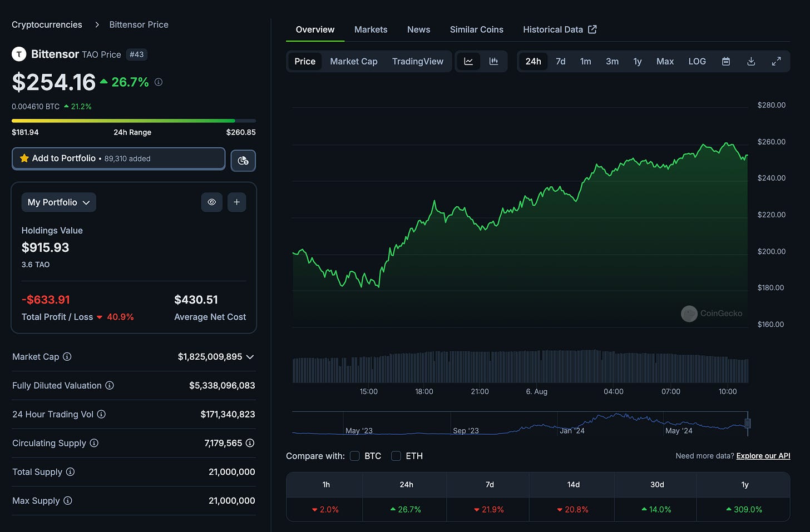Image resolution: width=810 pixels, height=532 pixels.
Task: Click Market Cap info icon
Action: point(67,356)
